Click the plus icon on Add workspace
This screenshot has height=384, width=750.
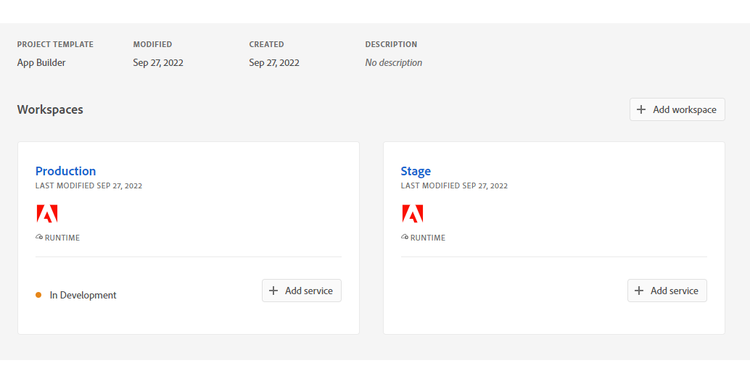tap(641, 110)
